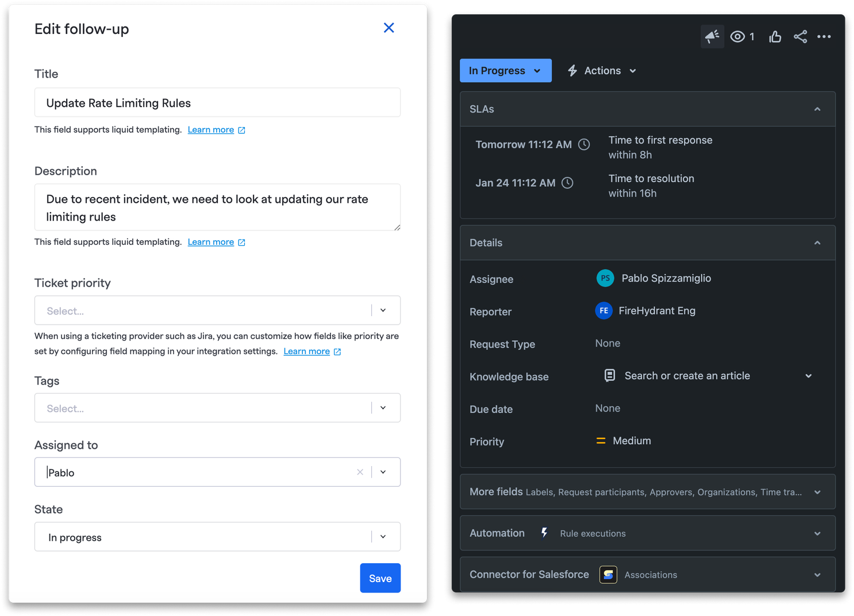
Task: Open the Assigned to dropdown arrow
Action: (x=383, y=472)
